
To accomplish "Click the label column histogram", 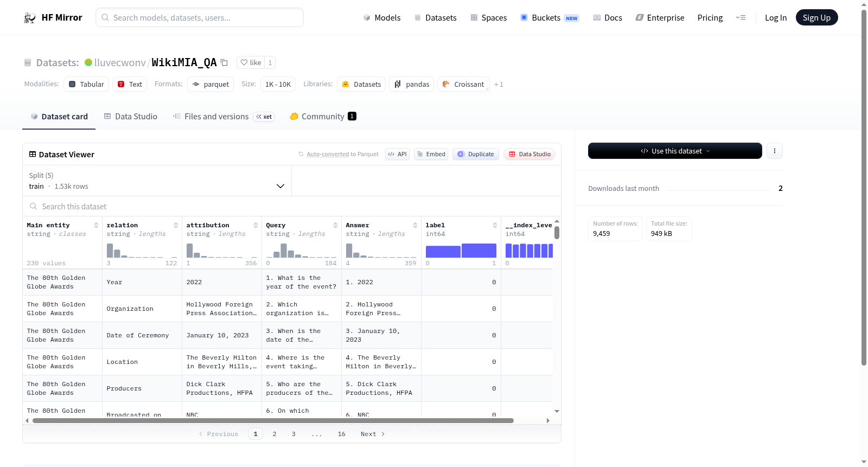I will (461, 251).
